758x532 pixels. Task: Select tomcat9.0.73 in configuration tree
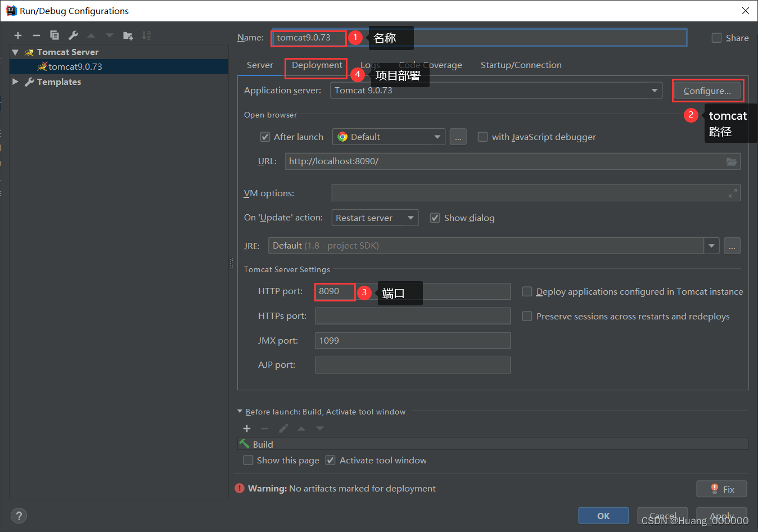pos(119,66)
